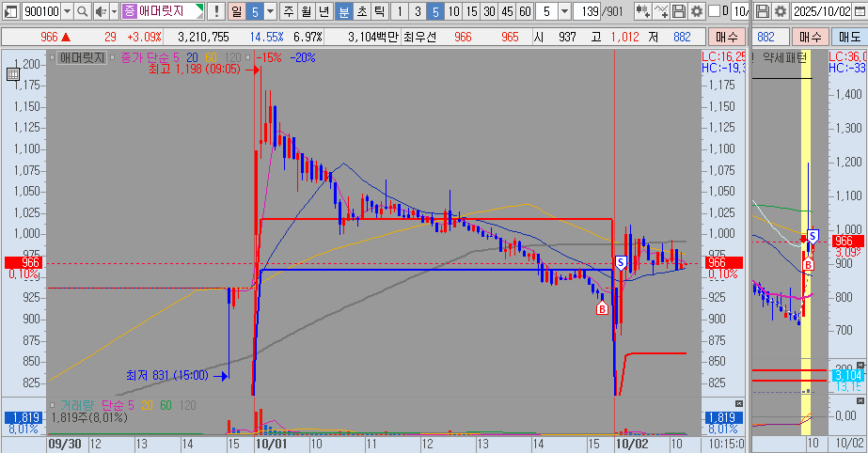Click the purple 종 stock type badge

pyautogui.click(x=129, y=11)
